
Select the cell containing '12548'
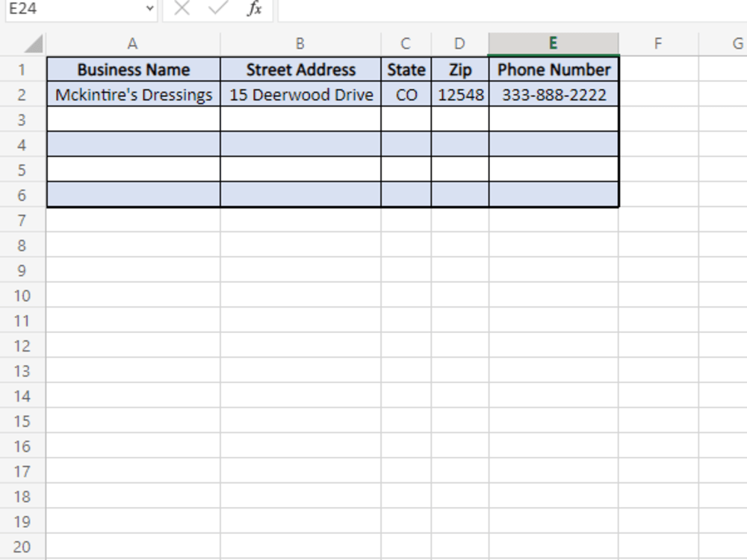point(459,94)
